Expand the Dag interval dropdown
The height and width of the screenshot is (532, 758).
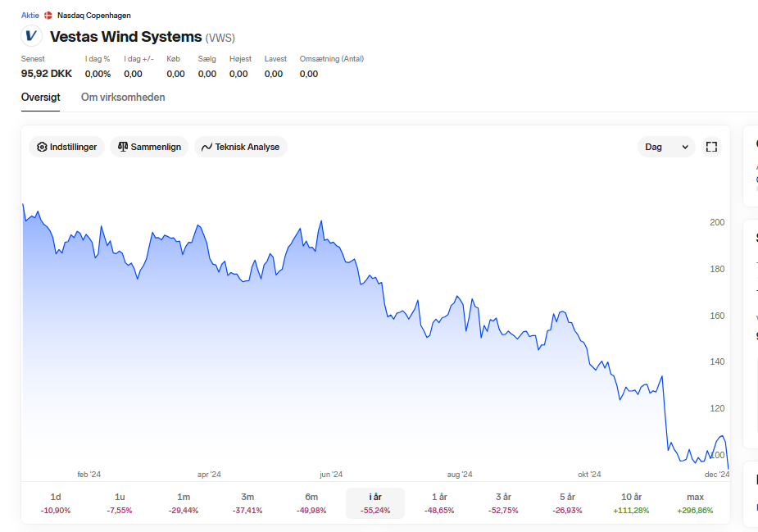(666, 147)
